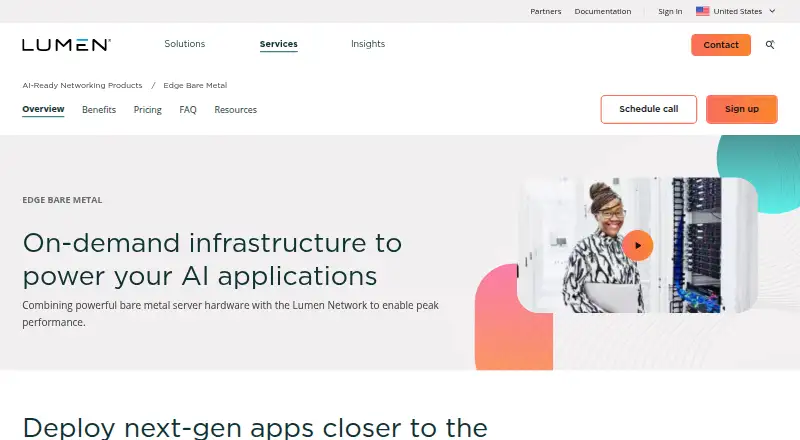Click the Combining powerful bare metal paragraph

point(230,313)
